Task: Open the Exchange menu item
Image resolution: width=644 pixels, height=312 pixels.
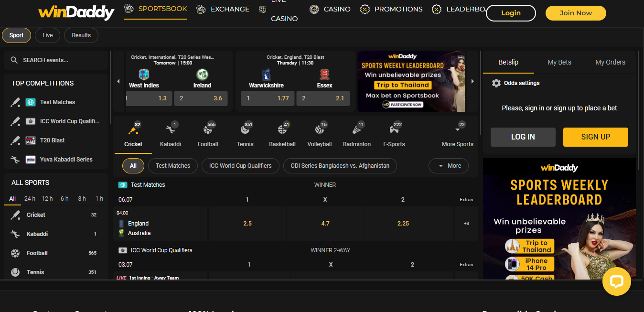Action: tap(223, 9)
